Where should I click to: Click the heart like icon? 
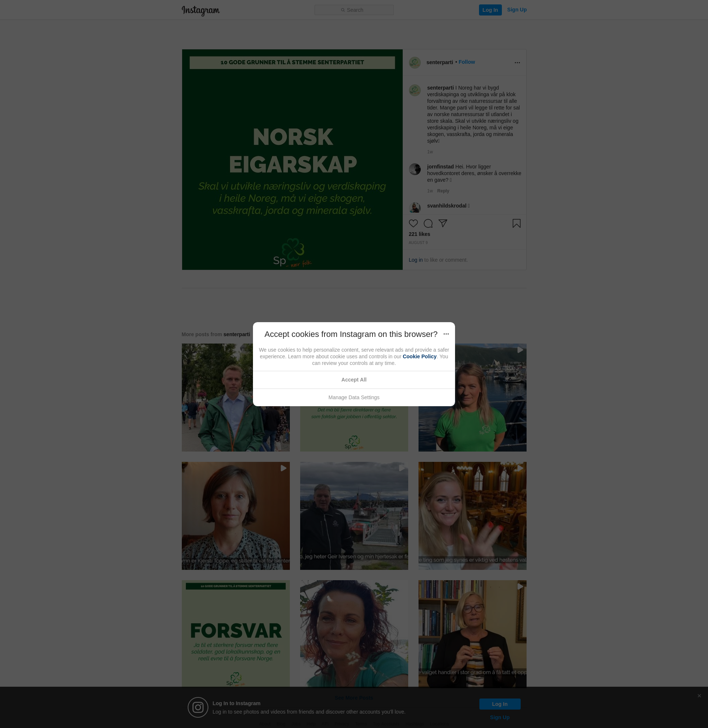413,223
